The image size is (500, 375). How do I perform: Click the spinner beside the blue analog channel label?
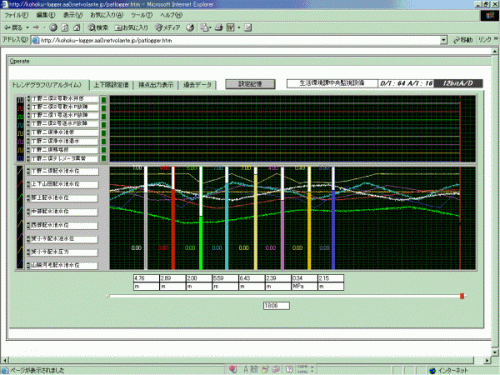point(29,265)
